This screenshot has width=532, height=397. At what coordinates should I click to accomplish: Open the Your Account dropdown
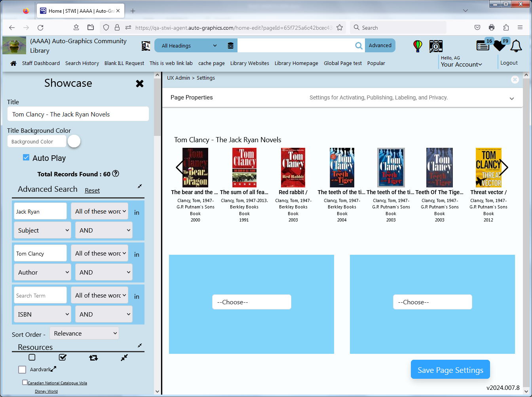(462, 65)
